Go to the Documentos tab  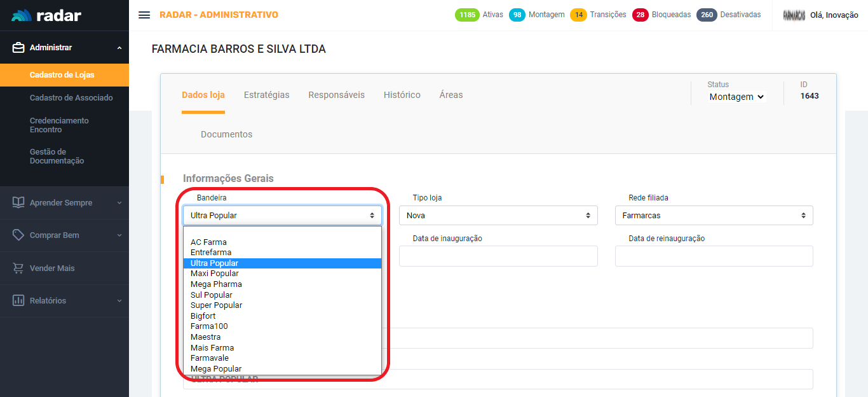point(226,134)
